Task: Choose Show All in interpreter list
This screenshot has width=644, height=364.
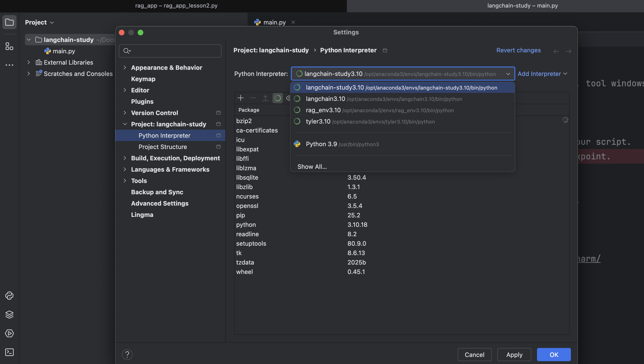Action: pos(312,167)
